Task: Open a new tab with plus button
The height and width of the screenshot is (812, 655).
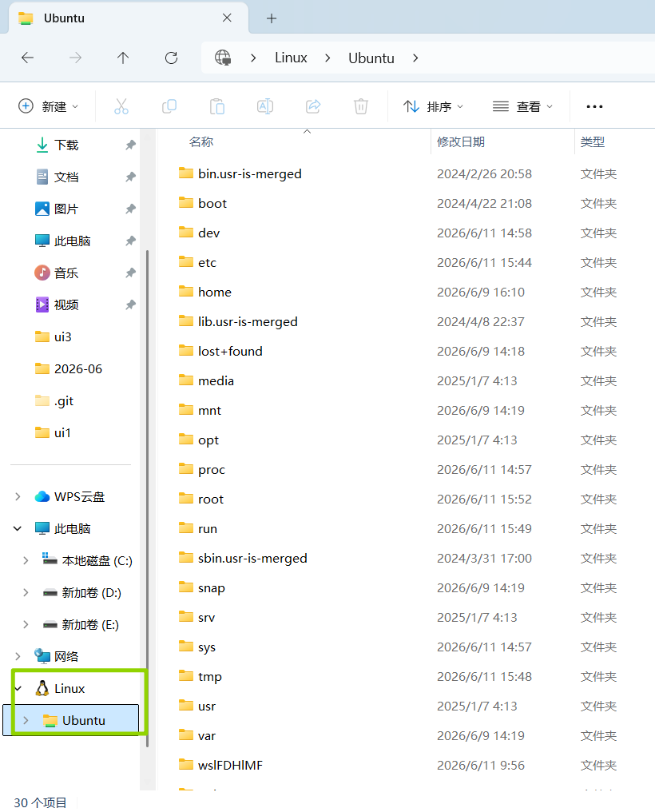Action: [272, 18]
